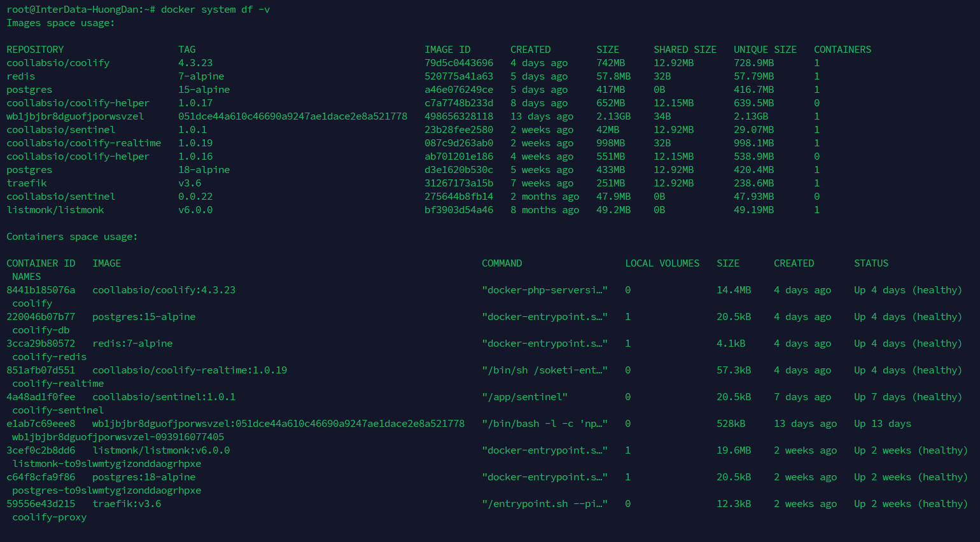Viewport: 980px width, 542px height.
Task: Select container ID 59556e43d215
Action: [41, 504]
